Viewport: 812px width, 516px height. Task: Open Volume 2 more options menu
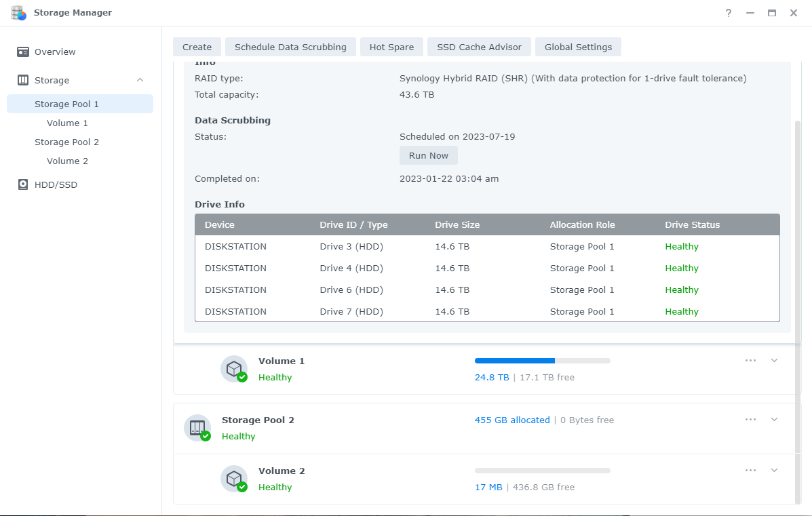(750, 470)
